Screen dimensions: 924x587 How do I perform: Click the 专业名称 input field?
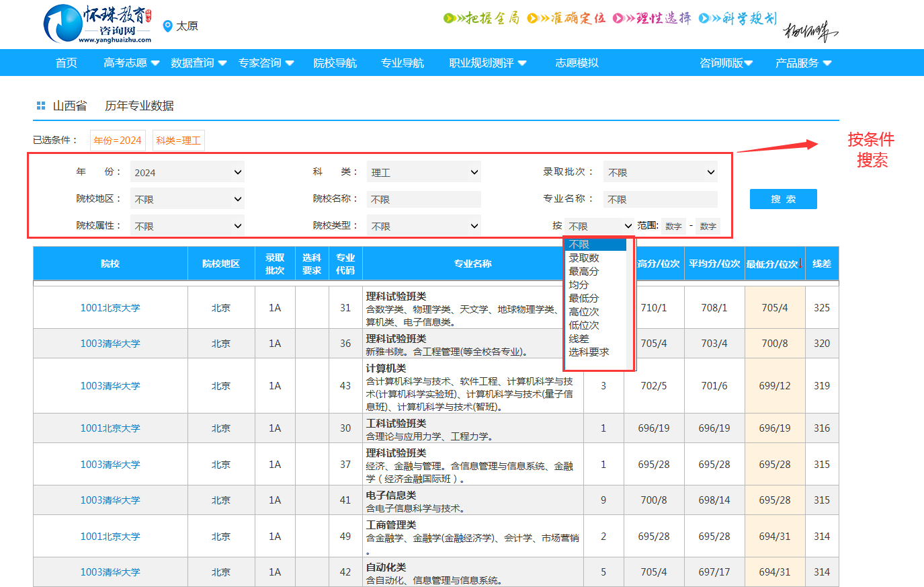pyautogui.click(x=661, y=199)
